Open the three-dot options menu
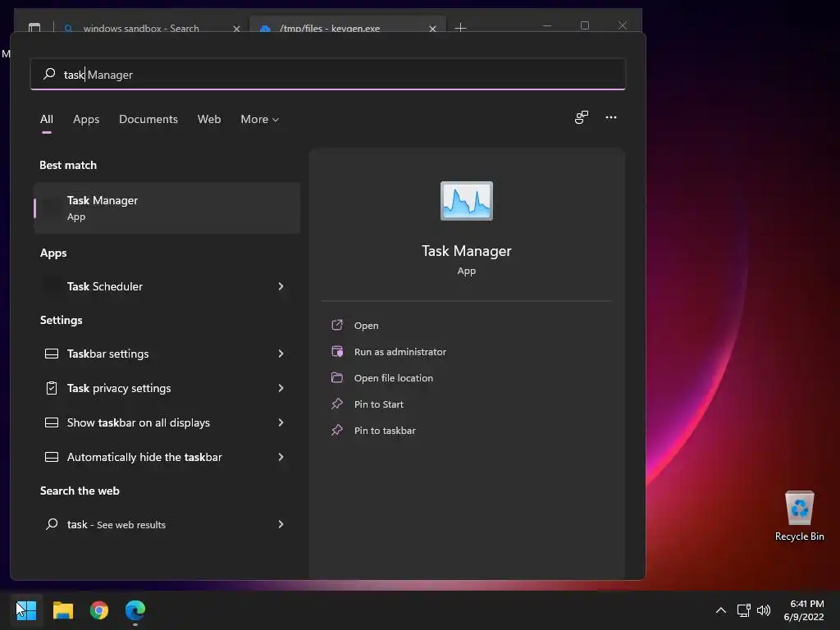This screenshot has width=840, height=630. point(610,117)
